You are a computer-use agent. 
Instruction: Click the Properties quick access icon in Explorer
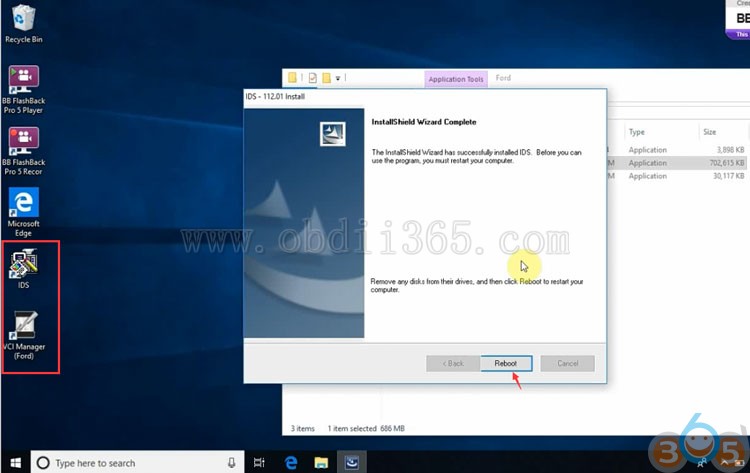coord(313,77)
